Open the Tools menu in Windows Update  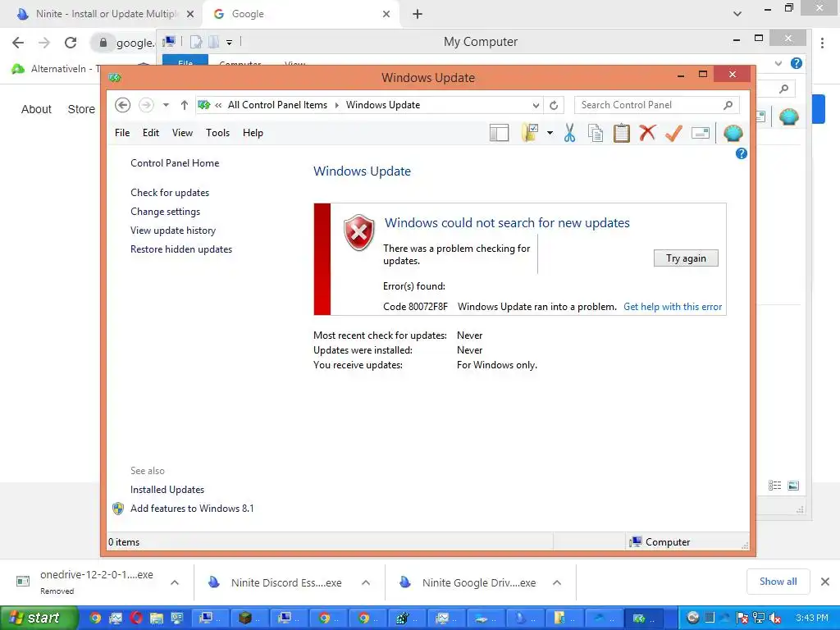[x=217, y=133]
